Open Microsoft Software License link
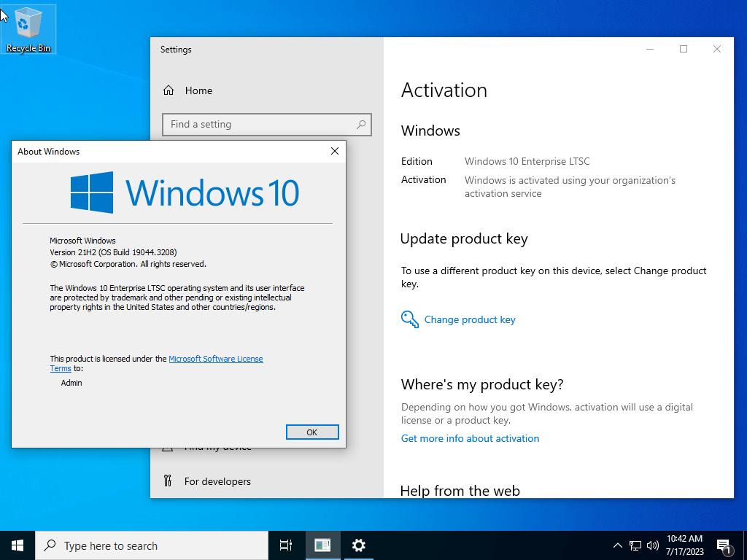This screenshot has width=747, height=560. 216,359
